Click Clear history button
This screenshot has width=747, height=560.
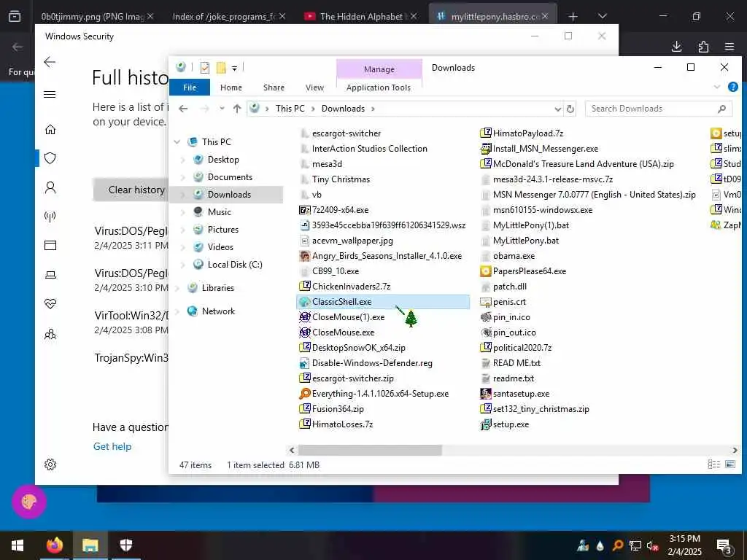tap(131, 190)
